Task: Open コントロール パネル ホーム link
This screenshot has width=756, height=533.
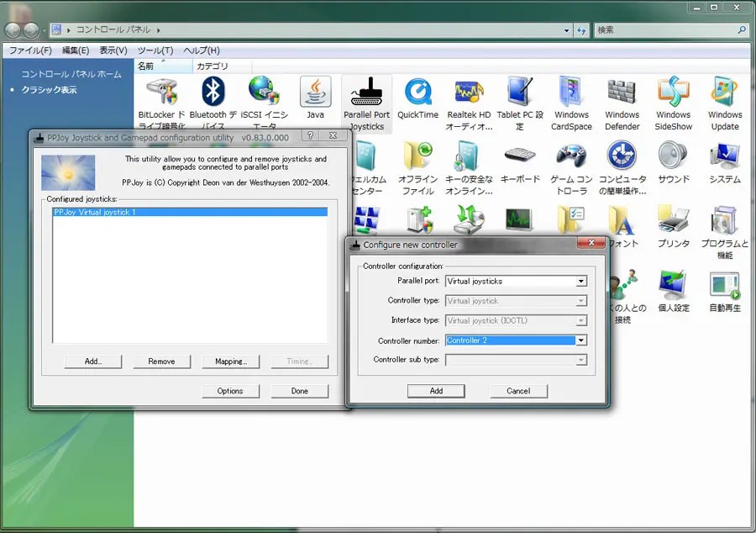Action: (x=71, y=74)
